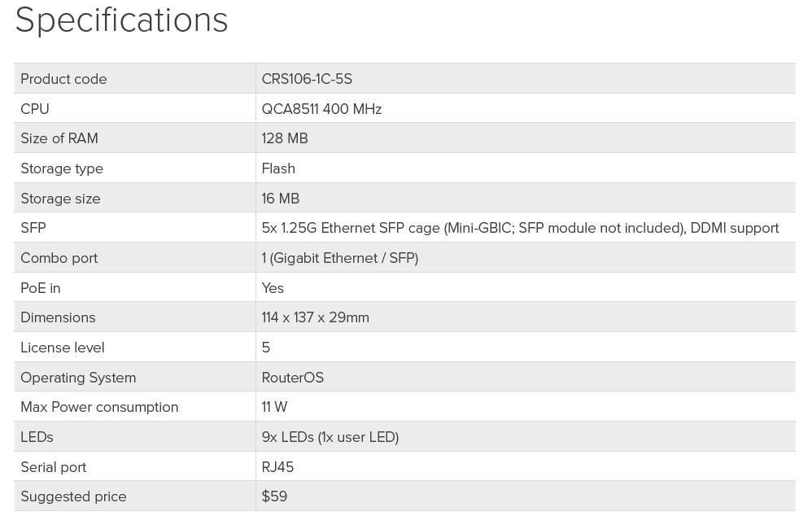This screenshot has width=812, height=529.
Task: Select the Combo port label
Action: pyautogui.click(x=59, y=258)
